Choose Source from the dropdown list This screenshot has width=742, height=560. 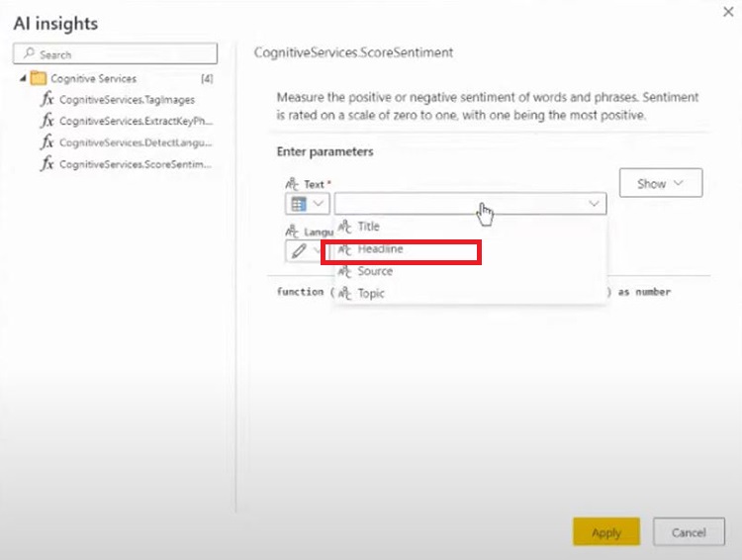tap(470, 271)
